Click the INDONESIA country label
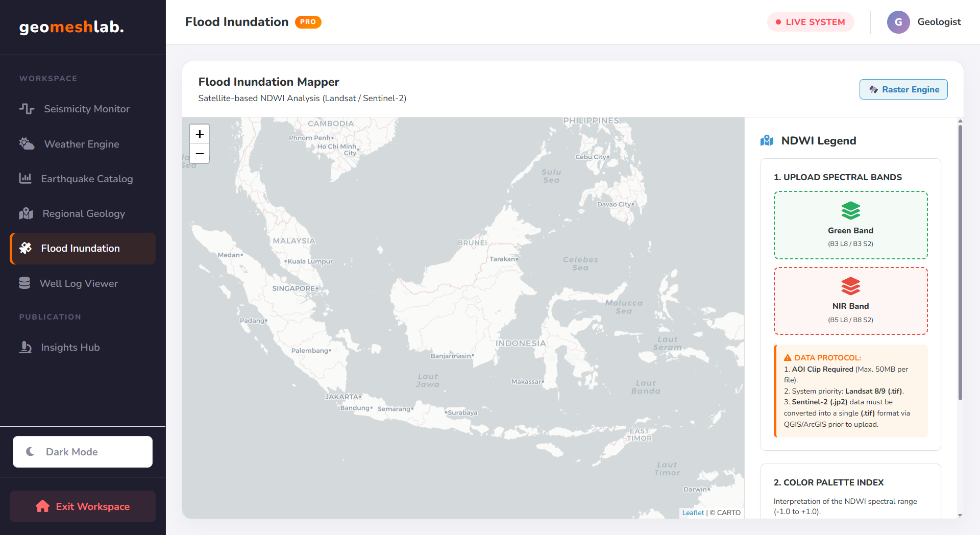Viewport: 980px width, 535px height. (521, 343)
